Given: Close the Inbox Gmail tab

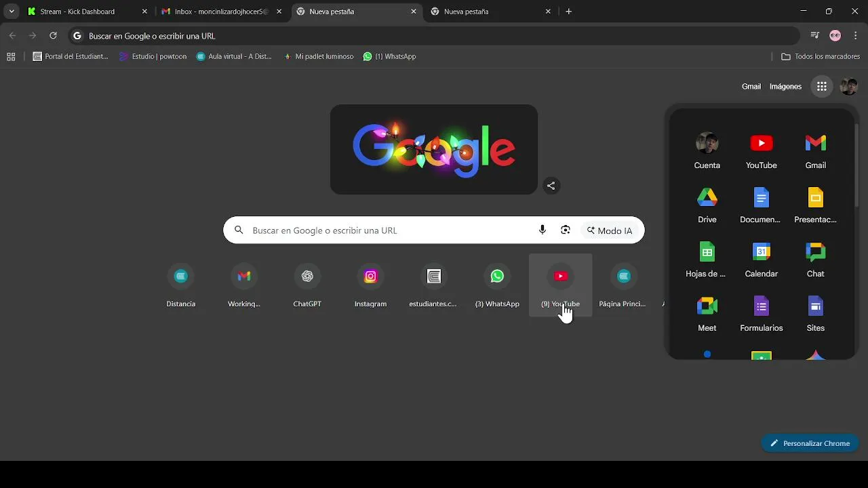Looking at the screenshot, I should [x=279, y=12].
